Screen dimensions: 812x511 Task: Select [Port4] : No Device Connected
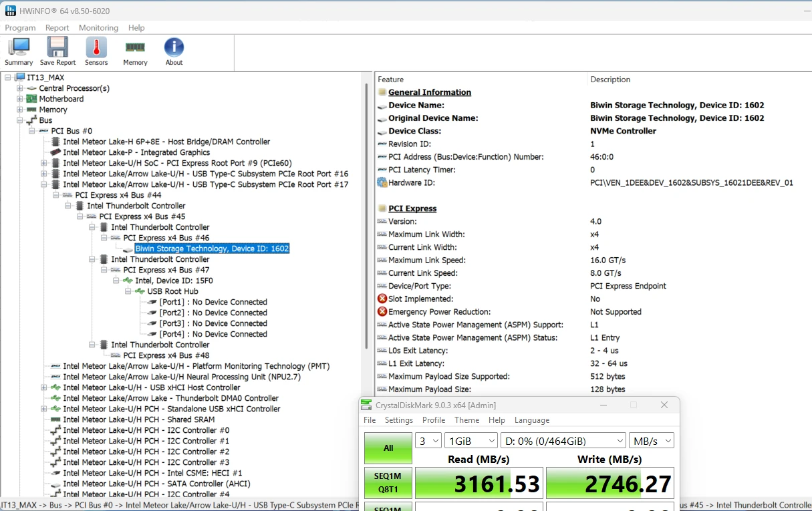tap(213, 334)
